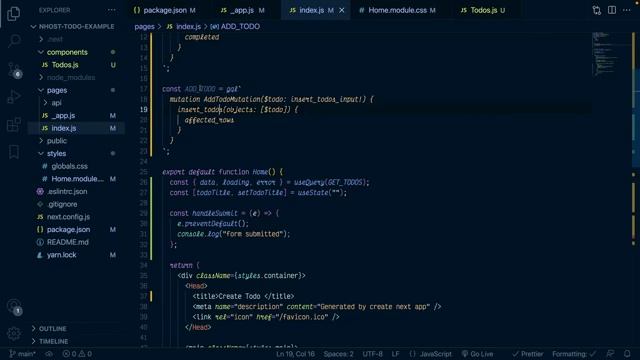Expand the api folder
This screenshot has height=360, width=640.
tap(57, 103)
